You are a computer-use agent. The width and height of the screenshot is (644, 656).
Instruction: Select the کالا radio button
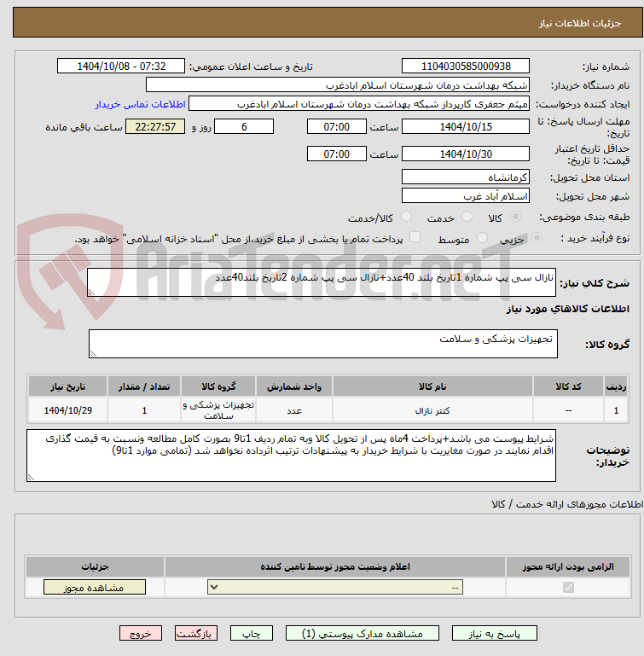tap(515, 217)
